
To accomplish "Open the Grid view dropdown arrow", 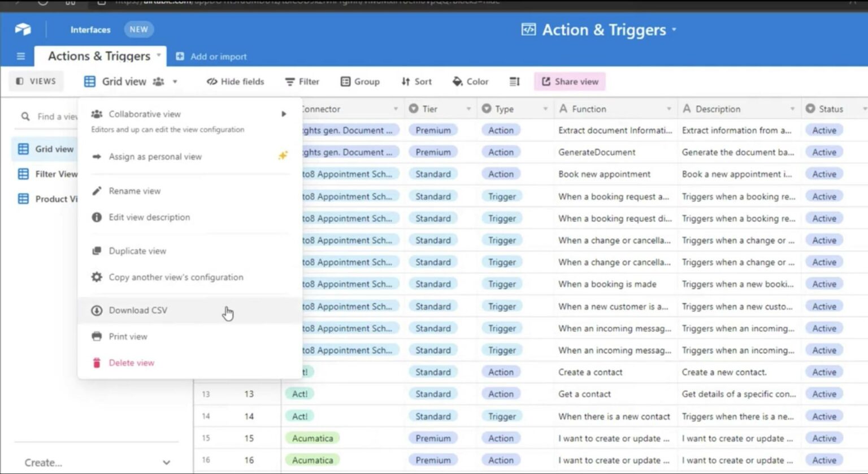I will pyautogui.click(x=175, y=81).
